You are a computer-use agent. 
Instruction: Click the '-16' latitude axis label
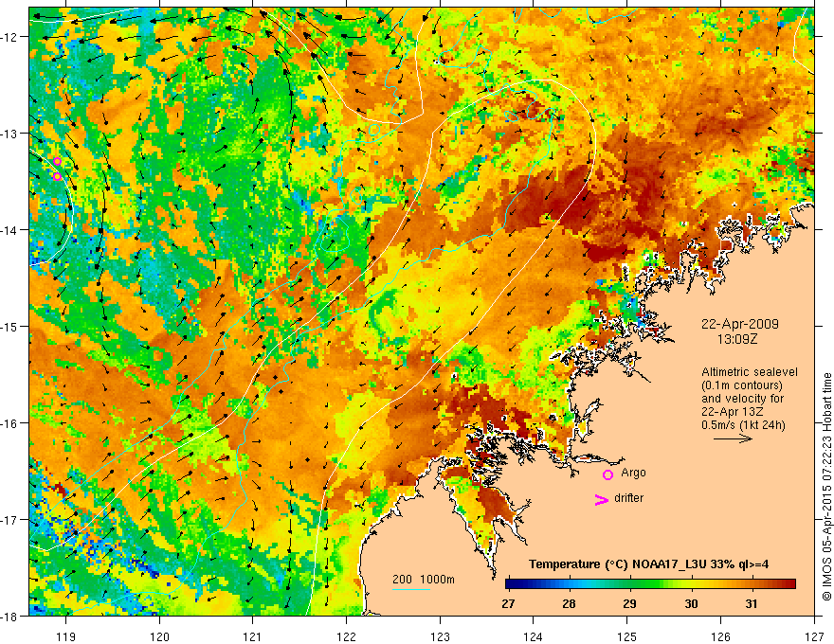pyautogui.click(x=10, y=423)
